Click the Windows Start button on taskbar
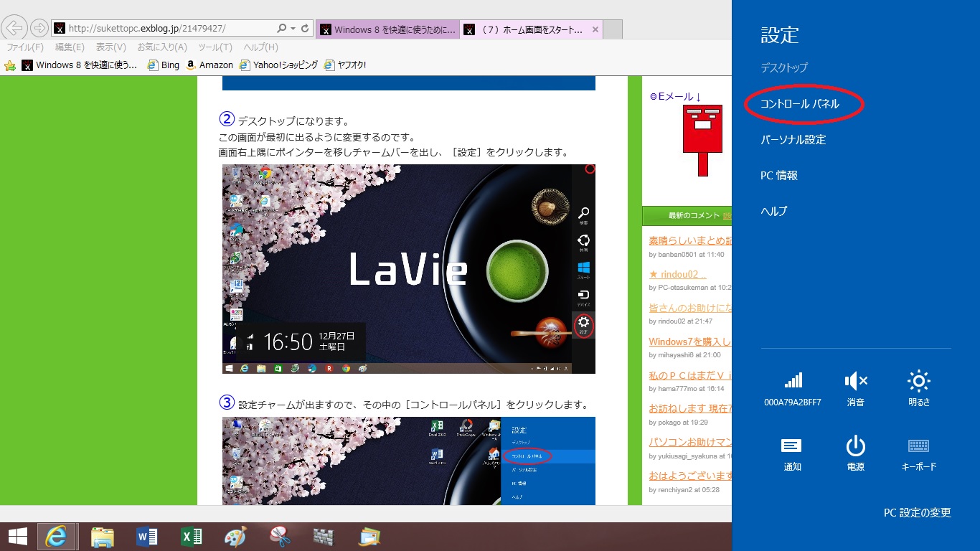The height and width of the screenshot is (551, 980). pos(18,537)
